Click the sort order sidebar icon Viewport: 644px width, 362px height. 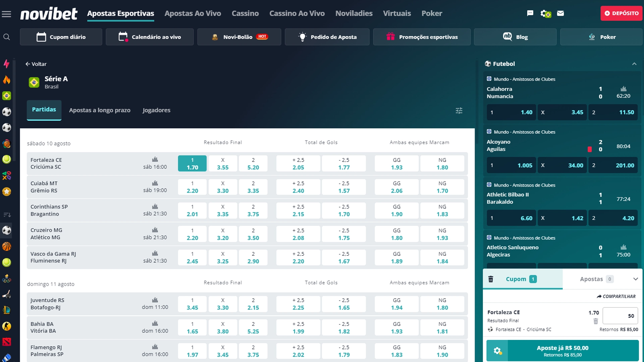[x=7, y=215]
